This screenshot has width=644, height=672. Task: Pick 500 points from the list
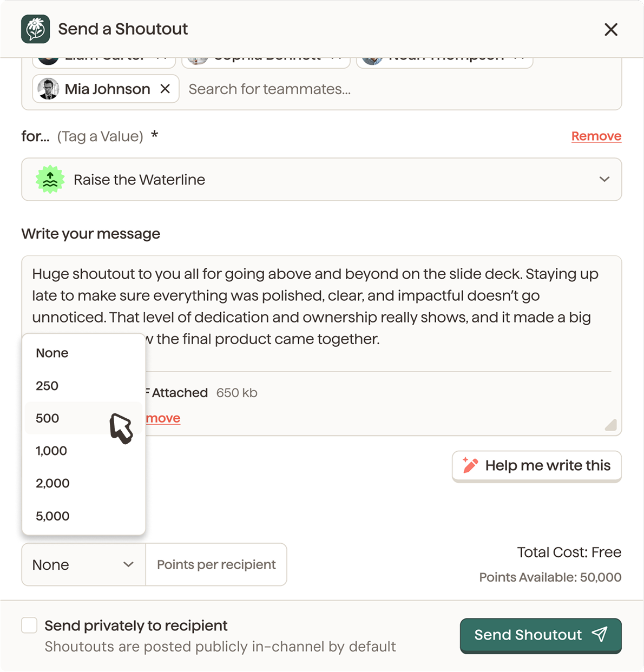48,418
